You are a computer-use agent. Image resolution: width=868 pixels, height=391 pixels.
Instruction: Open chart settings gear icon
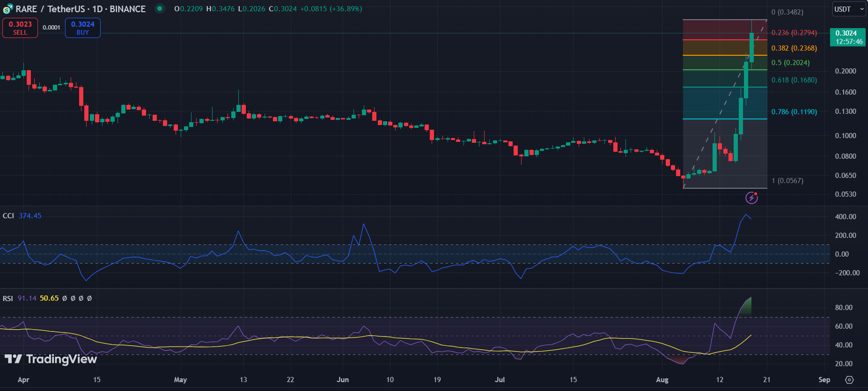(x=849, y=380)
